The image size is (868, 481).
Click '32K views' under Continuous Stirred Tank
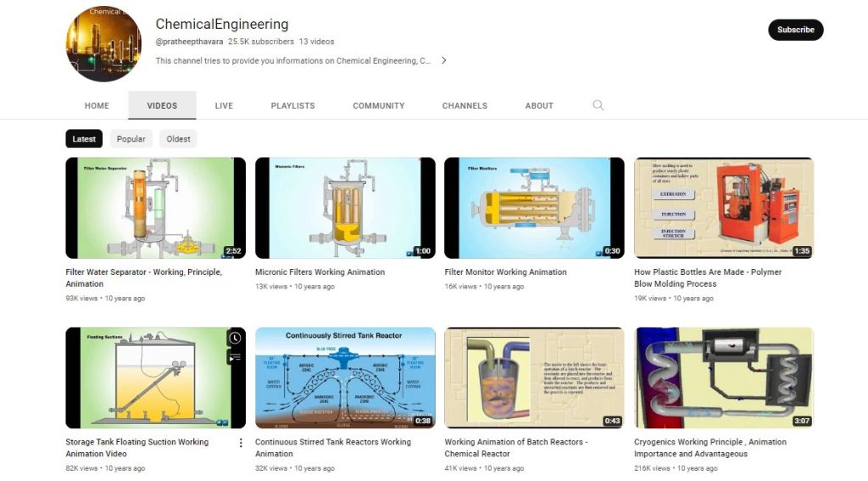tap(271, 468)
